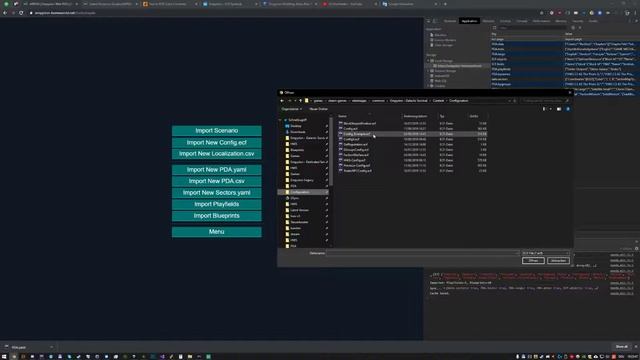Return to main Menu button
The width and height of the screenshot is (640, 360).
[216, 231]
